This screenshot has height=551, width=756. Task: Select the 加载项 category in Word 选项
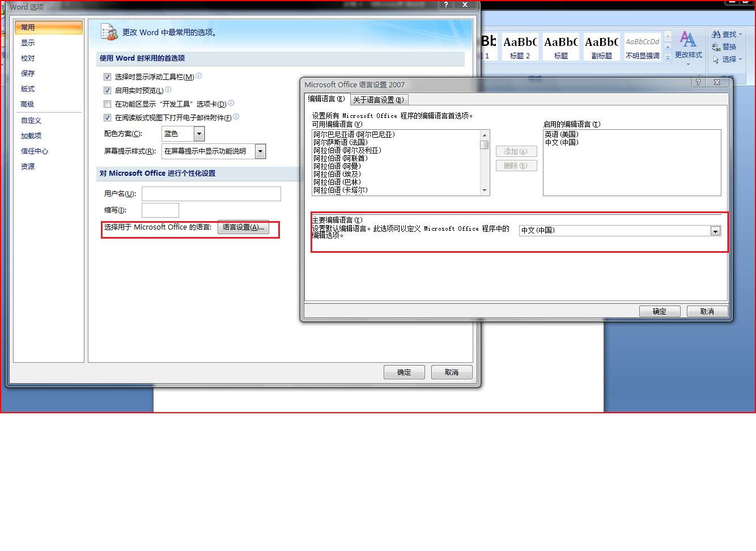click(49, 135)
